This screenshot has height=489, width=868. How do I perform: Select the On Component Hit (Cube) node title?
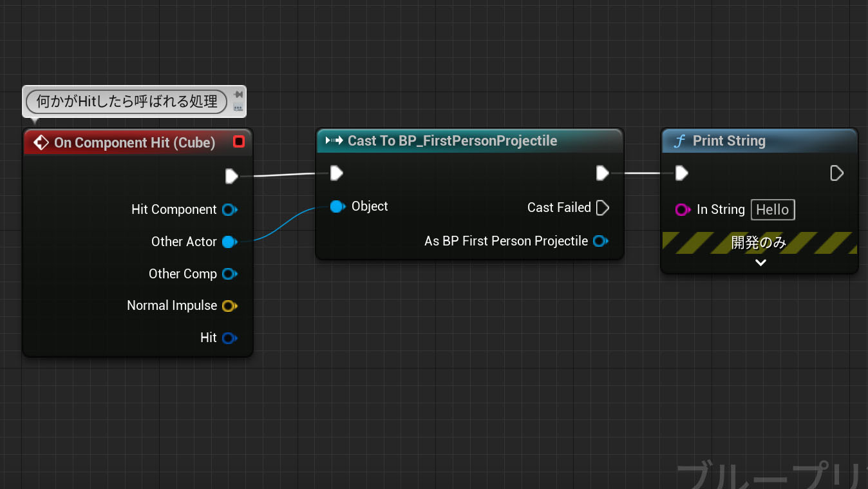tap(135, 142)
